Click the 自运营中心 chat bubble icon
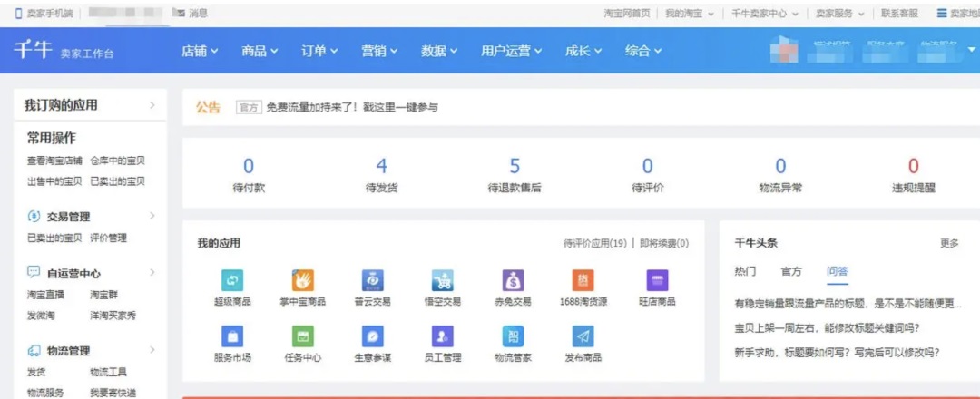This screenshot has width=980, height=399. pos(34,273)
